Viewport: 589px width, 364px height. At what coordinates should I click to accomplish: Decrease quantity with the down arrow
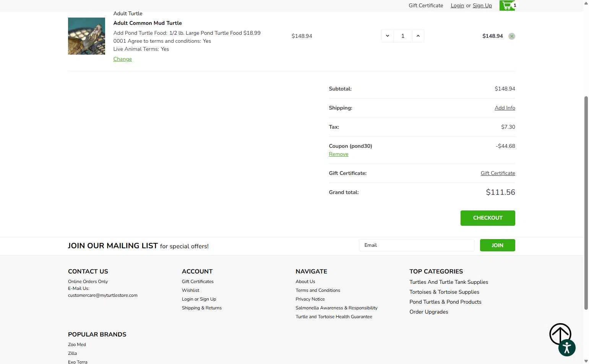click(x=388, y=36)
